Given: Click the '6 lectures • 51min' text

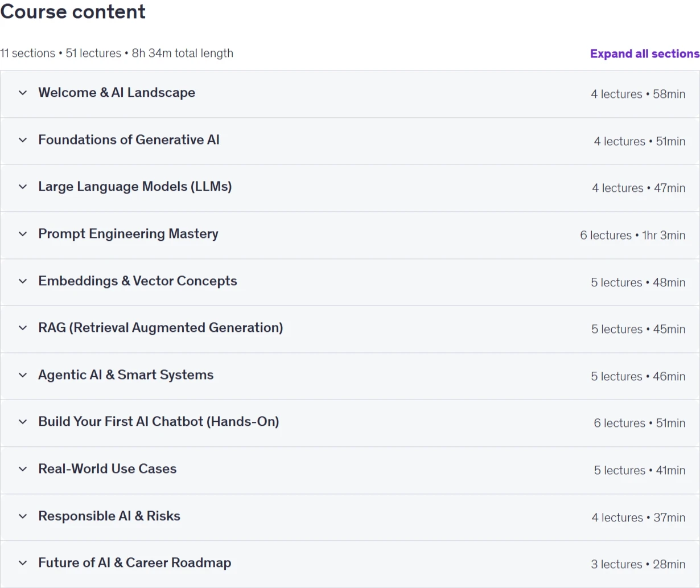Looking at the screenshot, I should 640,423.
